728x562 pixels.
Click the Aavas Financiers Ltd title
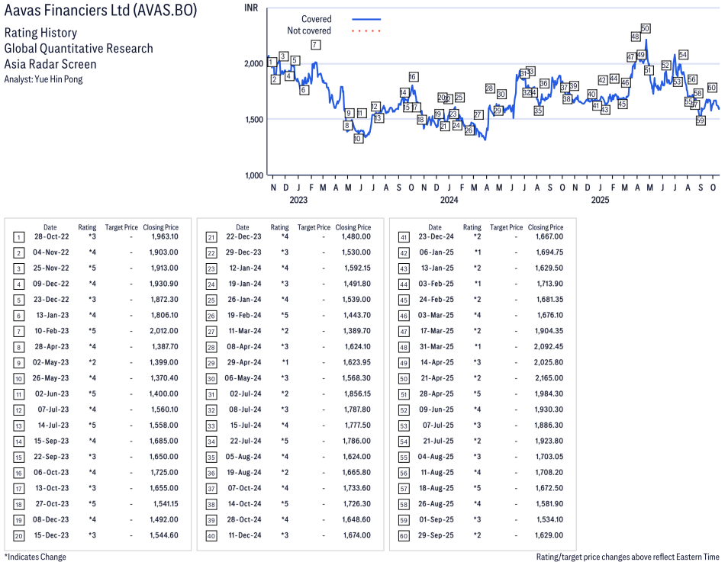100,12
